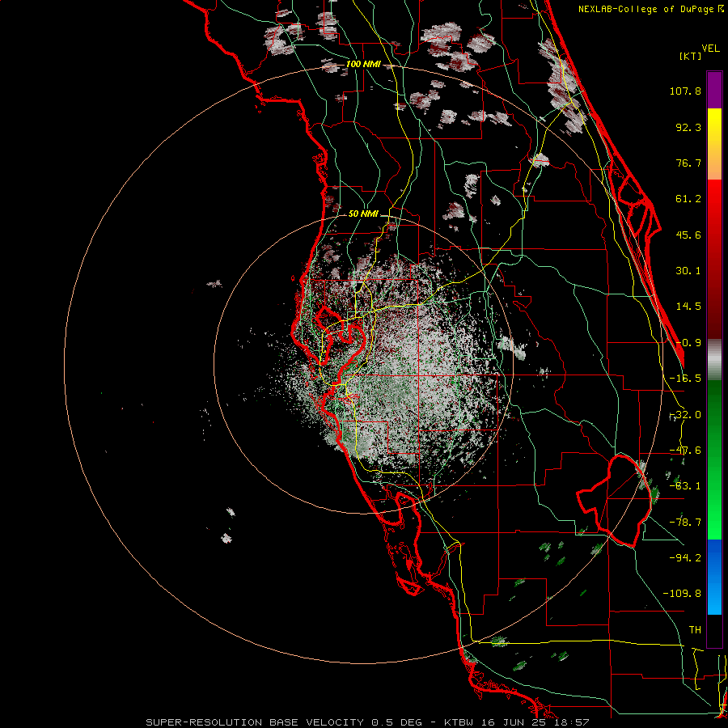
Task: Click the purple segment of velocity color bar
Action: [x=714, y=90]
